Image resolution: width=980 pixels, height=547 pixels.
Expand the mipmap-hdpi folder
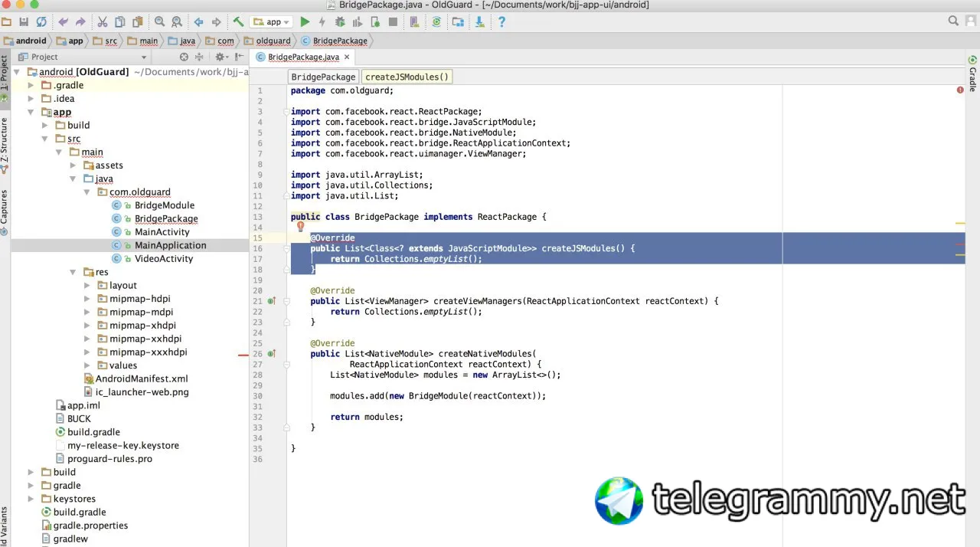[88, 299]
